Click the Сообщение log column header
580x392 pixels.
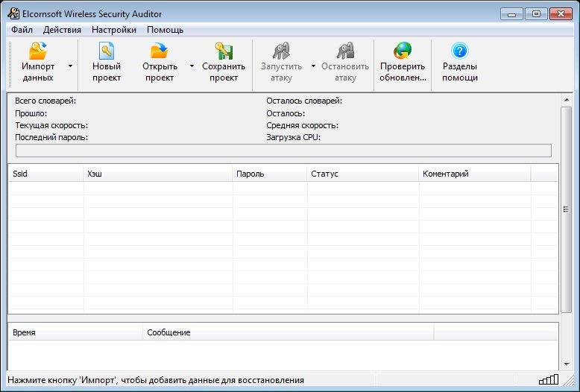pyautogui.click(x=289, y=332)
